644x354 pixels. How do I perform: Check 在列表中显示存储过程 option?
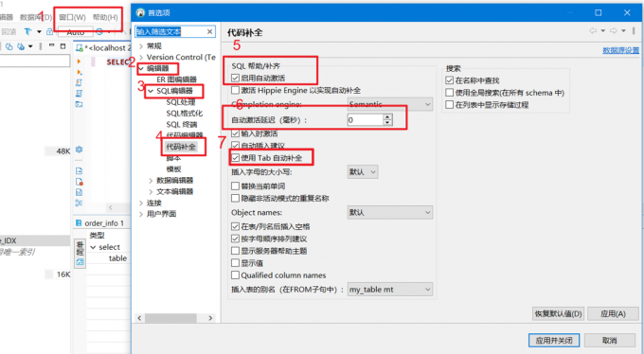pyautogui.click(x=450, y=105)
